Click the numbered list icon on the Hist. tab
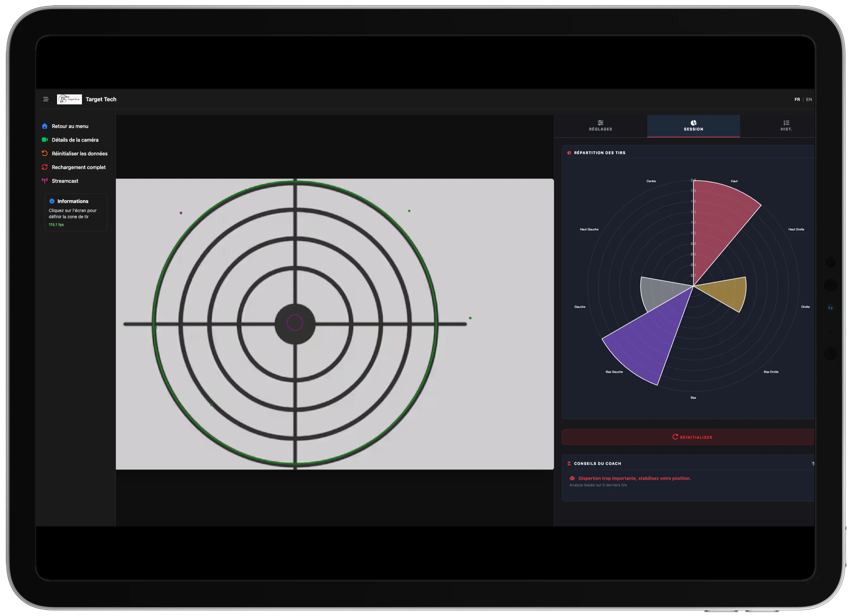The height and width of the screenshot is (616, 851). pyautogui.click(x=786, y=123)
